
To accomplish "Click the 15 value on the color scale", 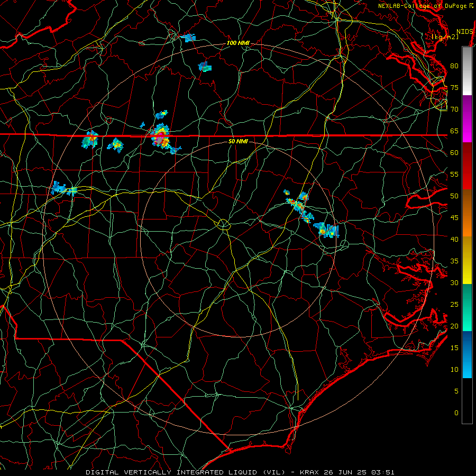I will 454,348.
